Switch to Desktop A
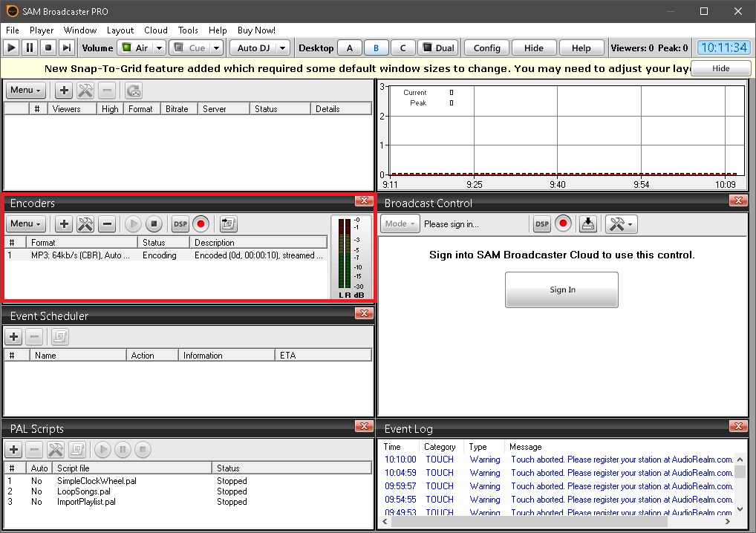The width and height of the screenshot is (756, 533). click(350, 48)
